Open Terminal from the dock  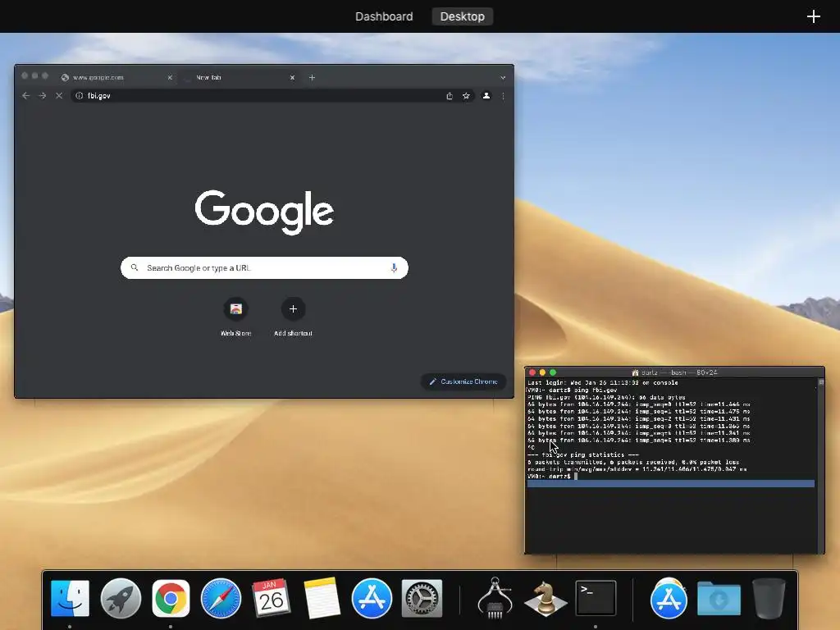click(x=596, y=598)
